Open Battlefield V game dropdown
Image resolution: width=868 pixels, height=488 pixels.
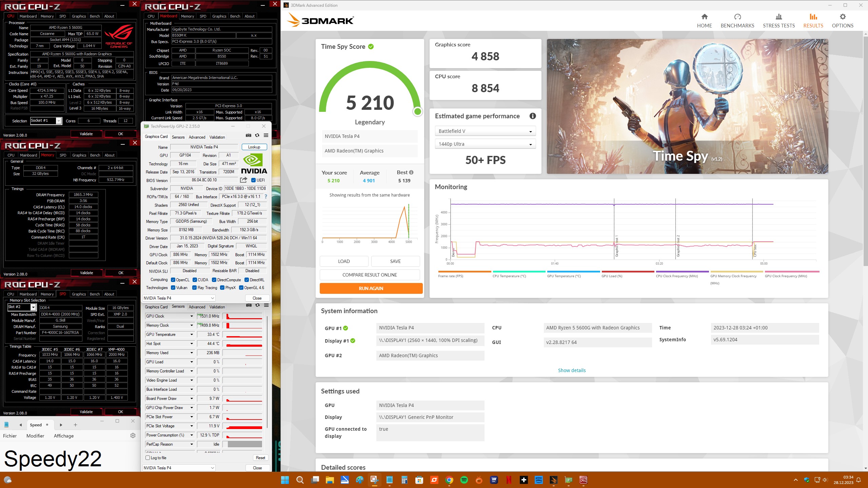tap(485, 131)
